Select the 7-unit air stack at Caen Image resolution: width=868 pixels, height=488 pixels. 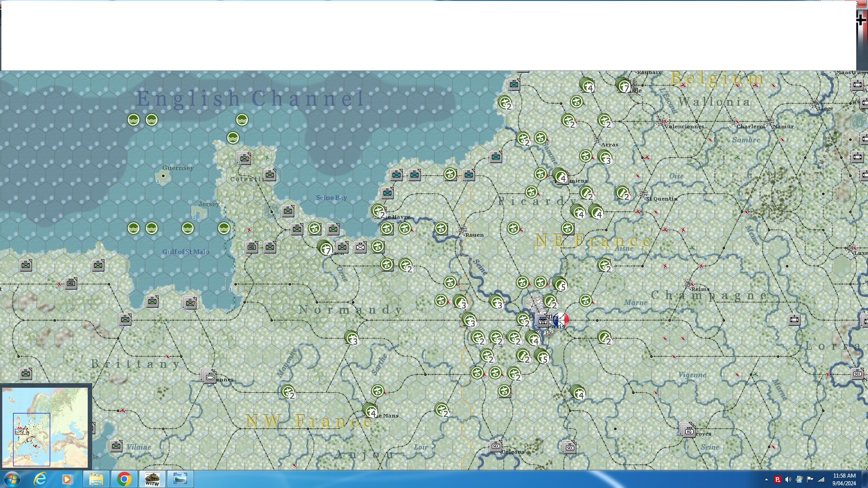pyautogui.click(x=325, y=248)
